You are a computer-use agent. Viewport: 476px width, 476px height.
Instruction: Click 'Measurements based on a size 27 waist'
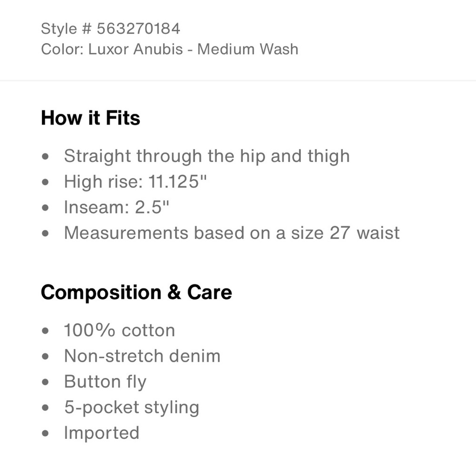[232, 233]
